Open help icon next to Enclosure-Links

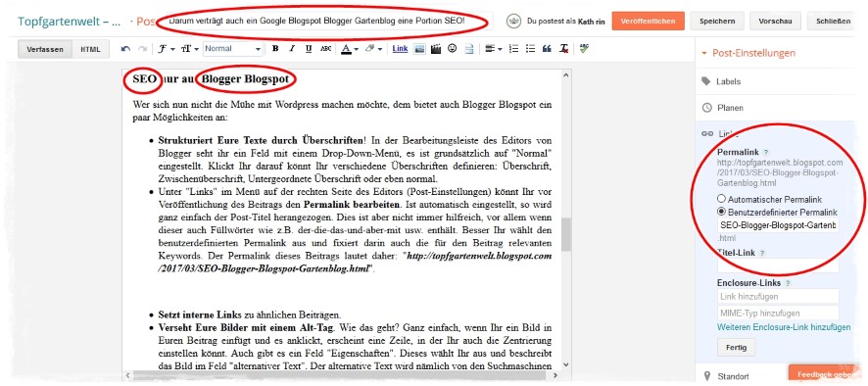788,283
